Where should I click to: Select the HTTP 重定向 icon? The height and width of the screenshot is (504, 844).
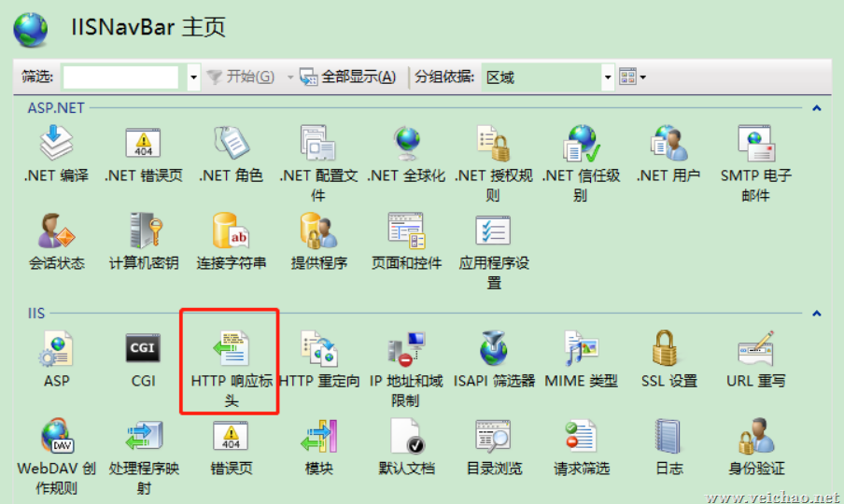[318, 348]
